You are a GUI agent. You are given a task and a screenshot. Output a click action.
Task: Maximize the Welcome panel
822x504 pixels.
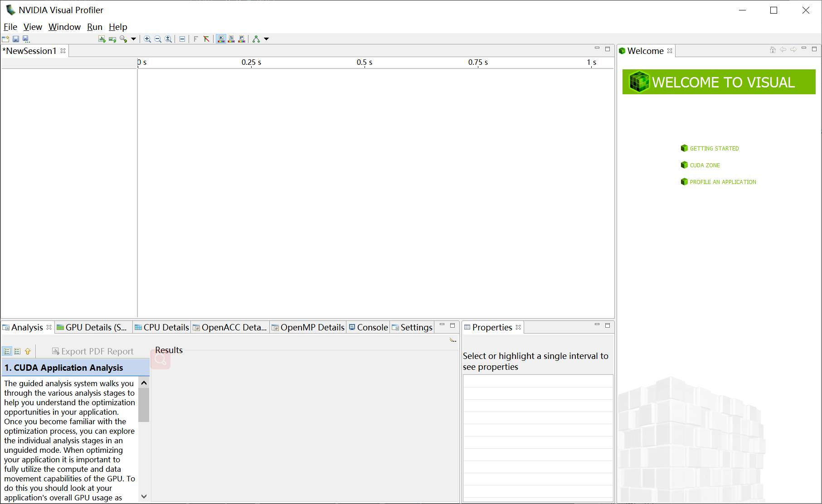pos(814,49)
